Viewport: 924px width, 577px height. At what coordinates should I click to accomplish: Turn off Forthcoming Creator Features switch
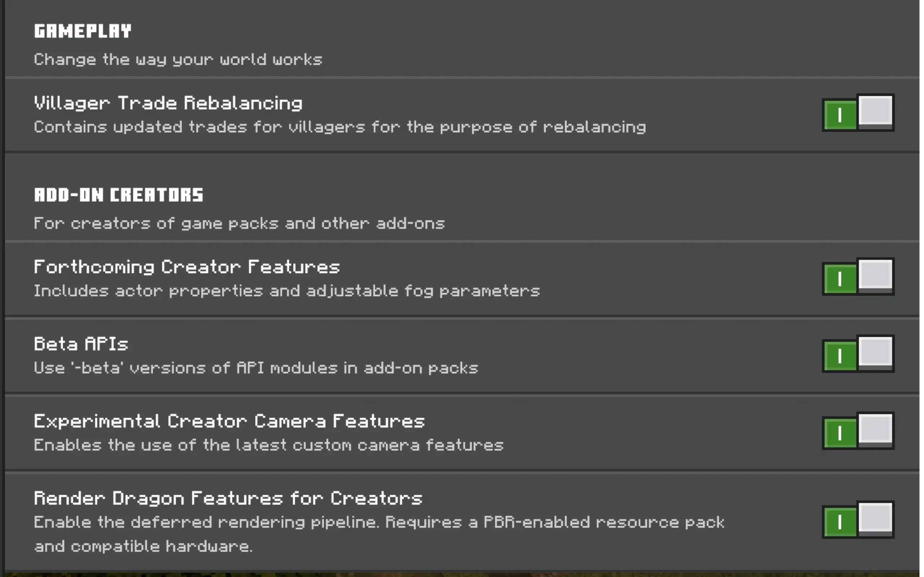(858, 277)
